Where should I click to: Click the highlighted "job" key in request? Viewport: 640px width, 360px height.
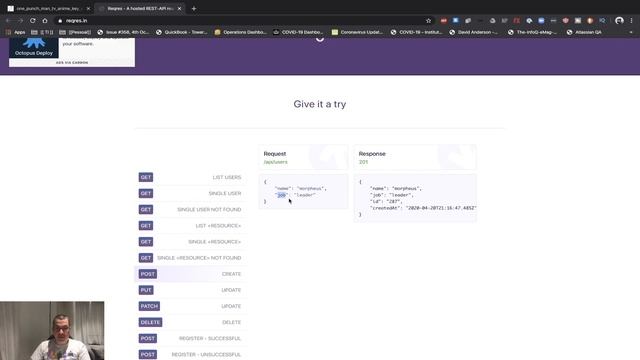(281, 195)
